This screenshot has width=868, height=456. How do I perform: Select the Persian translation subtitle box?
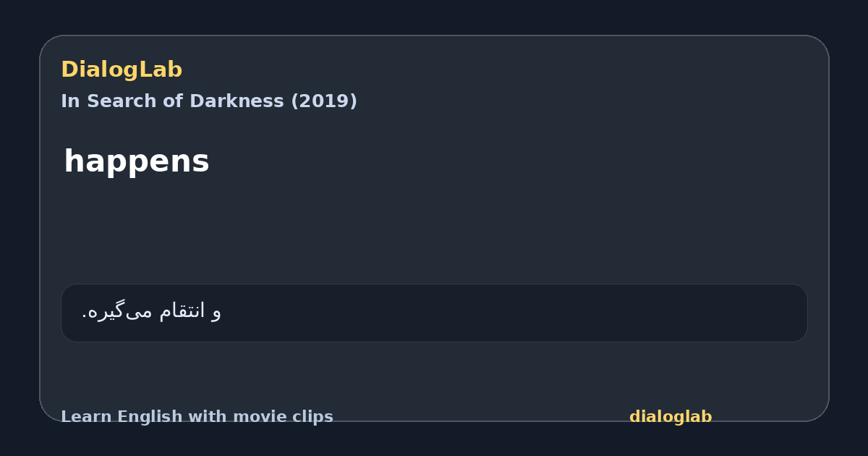pos(434,313)
